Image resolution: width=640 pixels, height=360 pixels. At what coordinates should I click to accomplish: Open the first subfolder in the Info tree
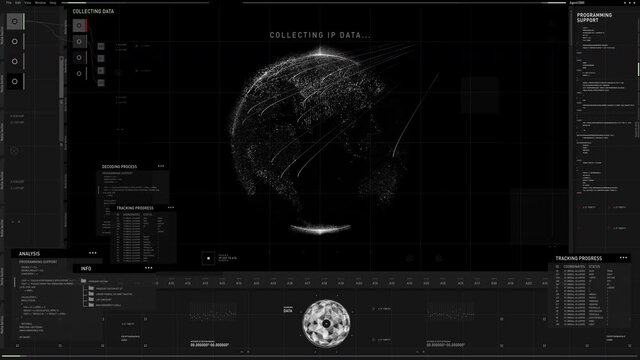(x=91, y=288)
